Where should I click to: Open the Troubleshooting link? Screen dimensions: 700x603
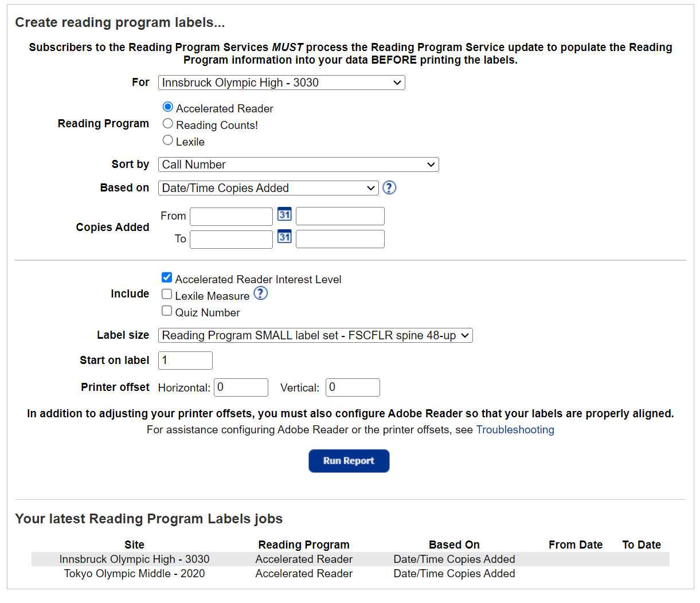(515, 429)
